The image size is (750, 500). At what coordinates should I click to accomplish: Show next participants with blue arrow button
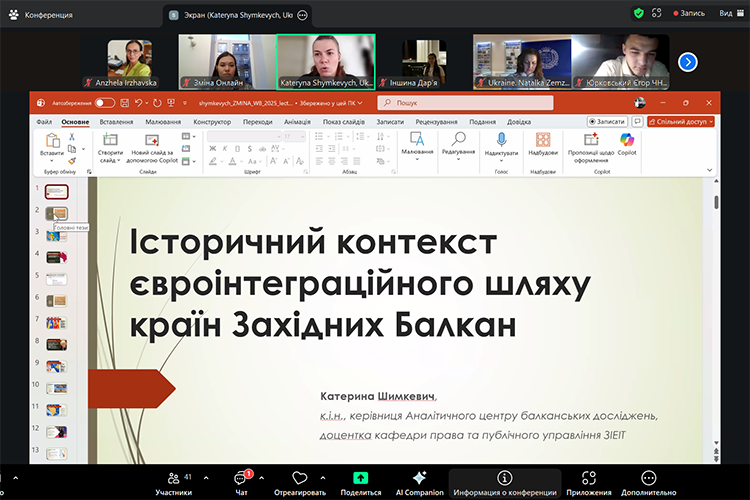point(688,62)
